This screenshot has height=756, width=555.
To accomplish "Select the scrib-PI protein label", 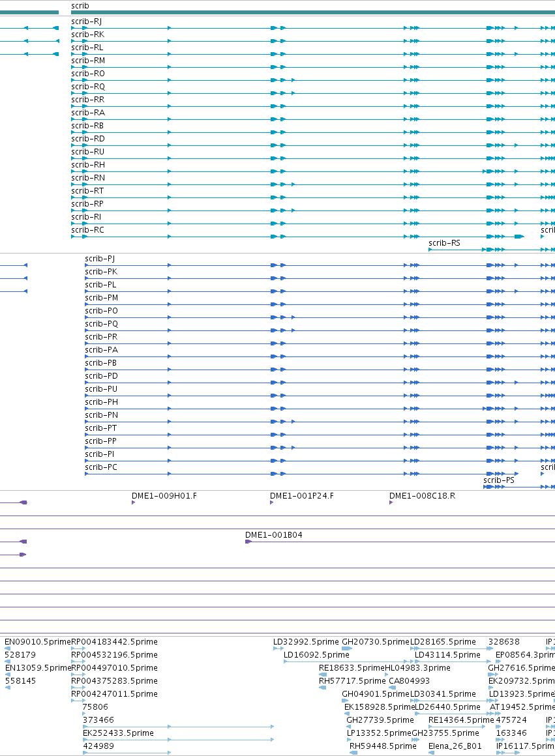I will coord(99,454).
